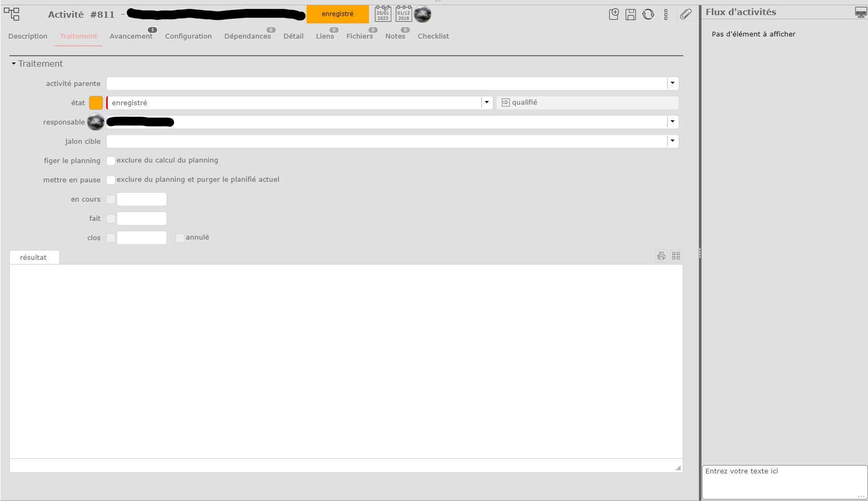Image resolution: width=868 pixels, height=501 pixels.
Task: Open the état dropdown arrow
Action: pos(487,103)
